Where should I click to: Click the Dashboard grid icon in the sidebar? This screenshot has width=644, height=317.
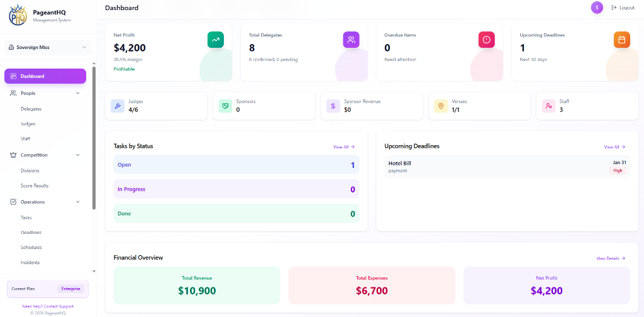click(13, 76)
